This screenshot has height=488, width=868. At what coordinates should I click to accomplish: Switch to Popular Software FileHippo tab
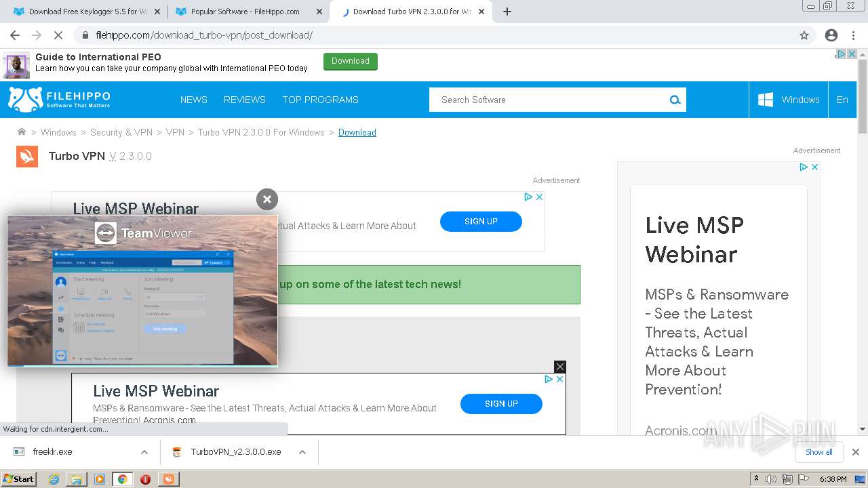(x=248, y=12)
